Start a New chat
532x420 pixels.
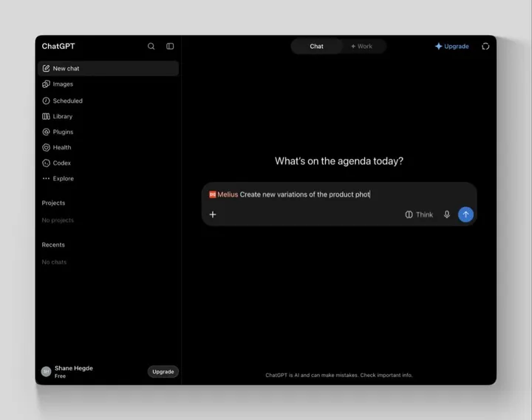point(108,68)
